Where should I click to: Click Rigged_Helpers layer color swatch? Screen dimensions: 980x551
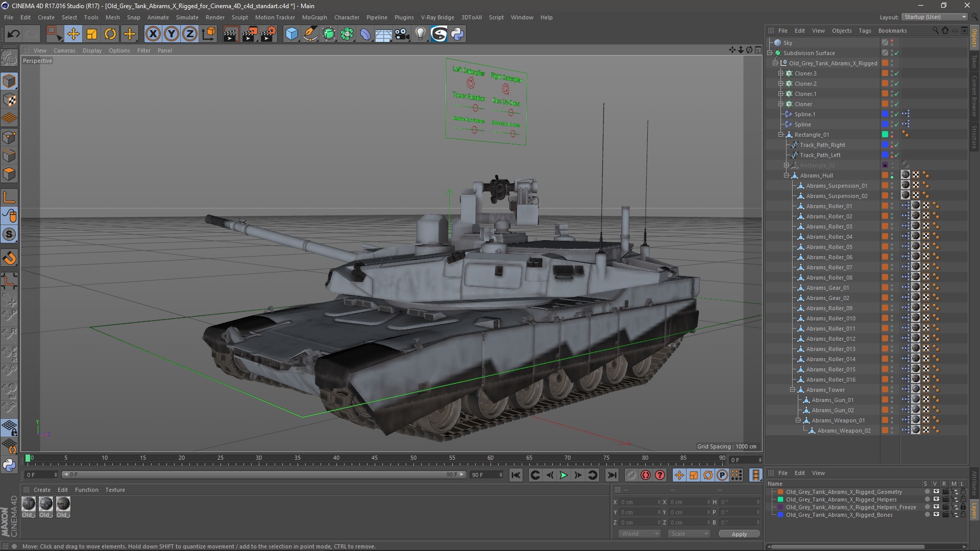click(x=780, y=499)
